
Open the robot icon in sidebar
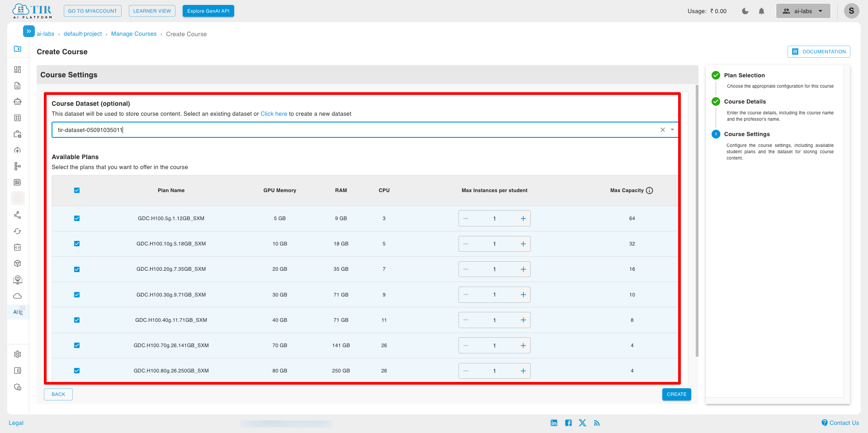tap(18, 102)
